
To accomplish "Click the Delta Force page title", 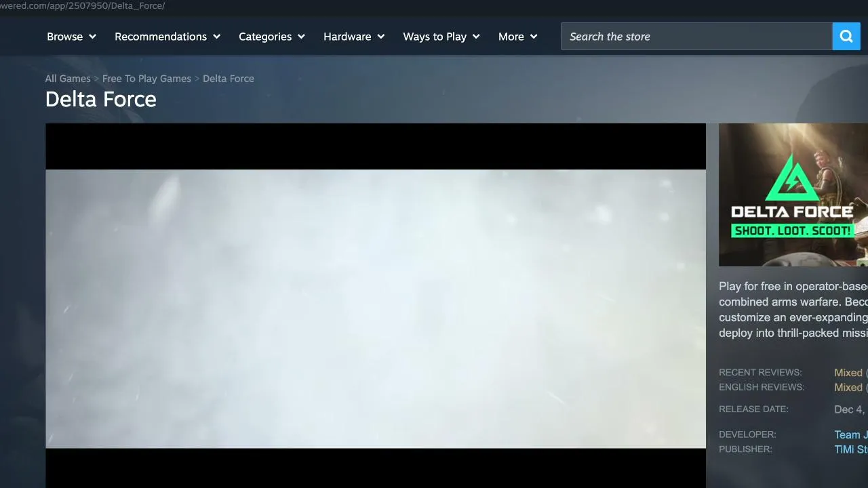I will click(x=101, y=100).
